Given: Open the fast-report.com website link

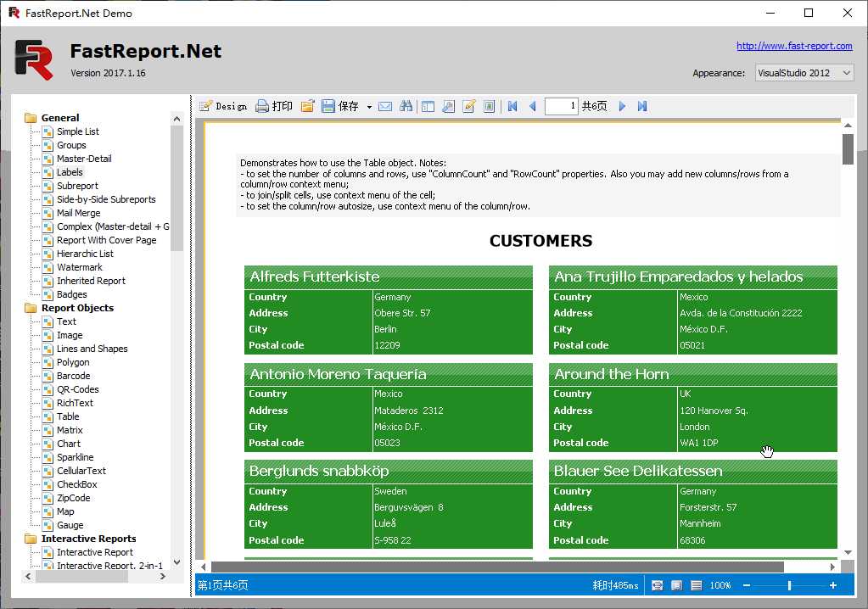Looking at the screenshot, I should tap(794, 46).
